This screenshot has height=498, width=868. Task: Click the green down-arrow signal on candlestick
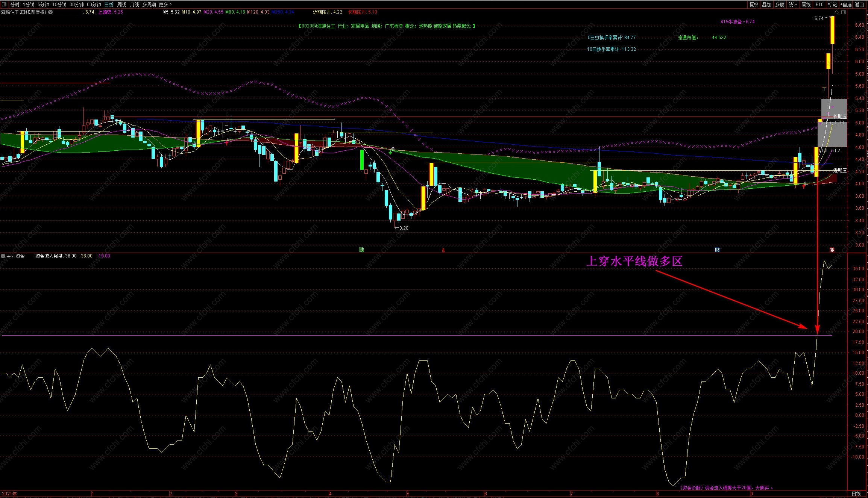tap(390, 152)
